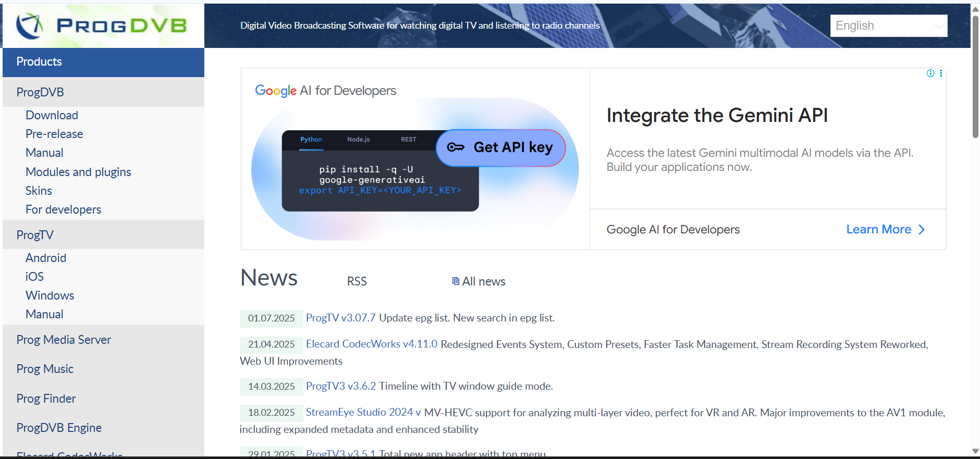Click the Integrate the Gemini API headline

[717, 115]
